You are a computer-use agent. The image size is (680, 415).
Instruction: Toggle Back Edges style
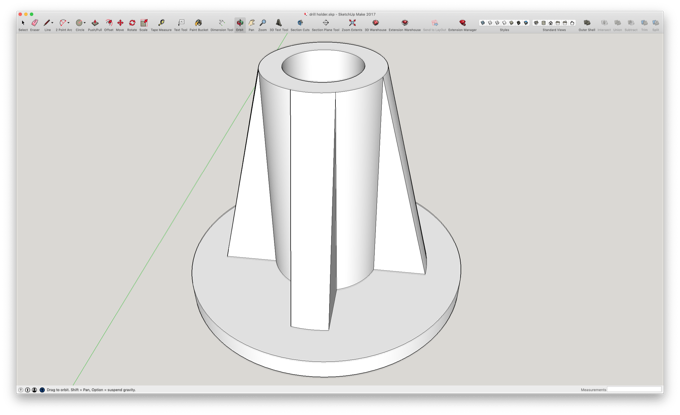(x=490, y=23)
